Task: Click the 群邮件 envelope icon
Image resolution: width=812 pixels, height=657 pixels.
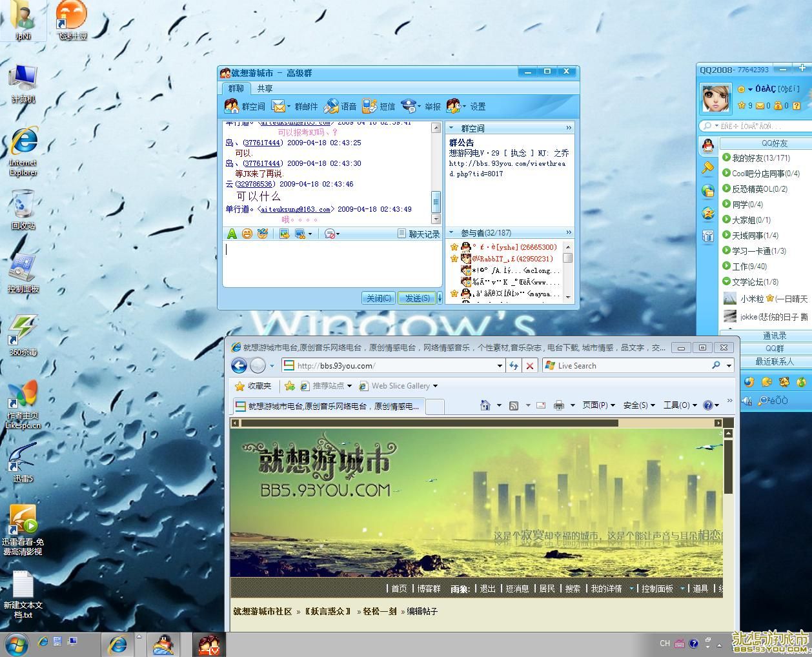Action: pos(279,106)
